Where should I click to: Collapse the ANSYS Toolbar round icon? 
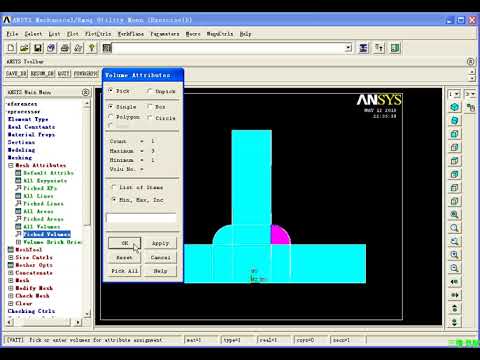pyautogui.click(x=470, y=62)
